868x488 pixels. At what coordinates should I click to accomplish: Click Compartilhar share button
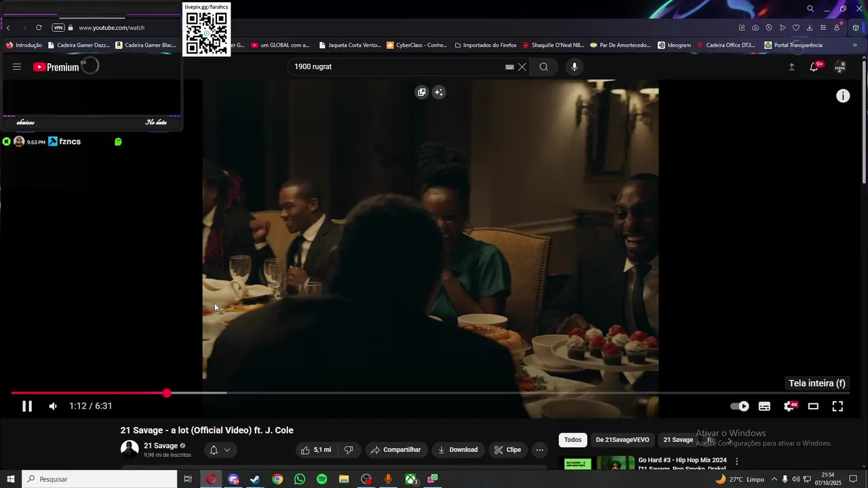click(x=396, y=450)
